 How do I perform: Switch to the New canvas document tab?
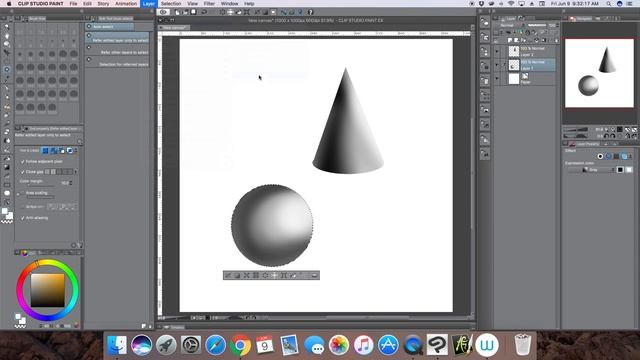(174, 28)
